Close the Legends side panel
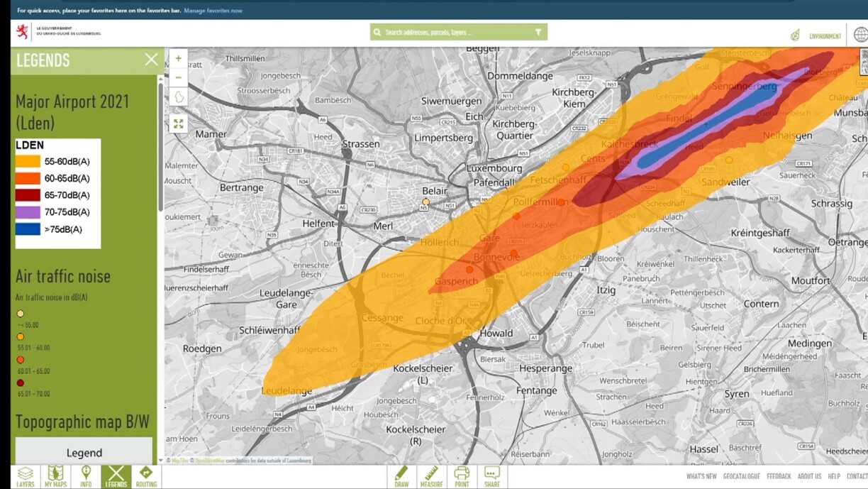The height and width of the screenshot is (489, 868). click(151, 60)
